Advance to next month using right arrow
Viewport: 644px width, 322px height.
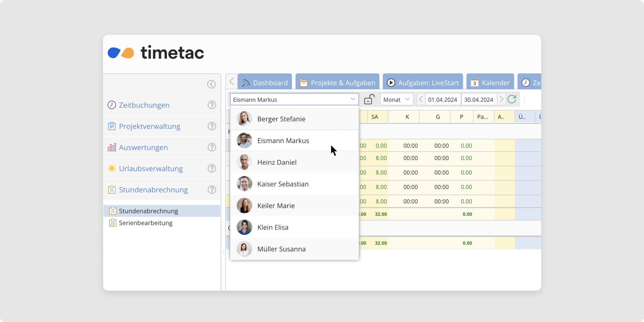pos(501,99)
